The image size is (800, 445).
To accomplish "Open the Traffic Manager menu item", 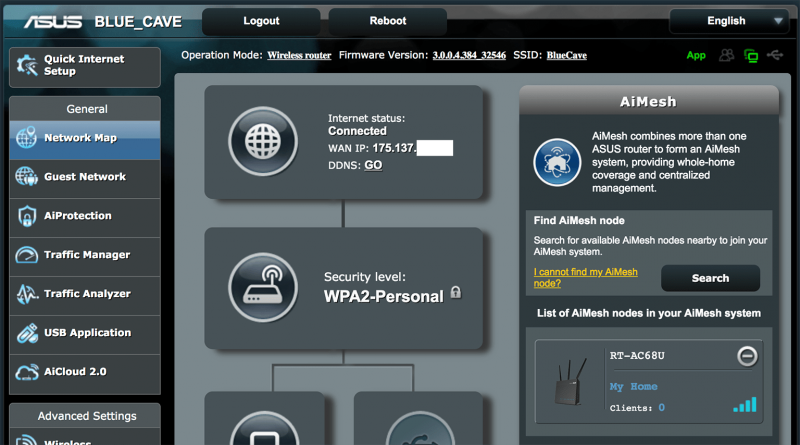I will click(x=85, y=255).
